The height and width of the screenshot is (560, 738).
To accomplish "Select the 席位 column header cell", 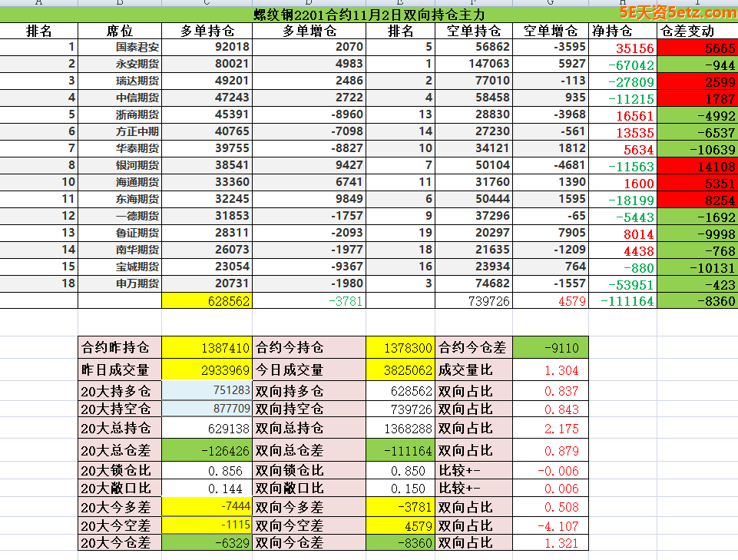I will click(119, 31).
